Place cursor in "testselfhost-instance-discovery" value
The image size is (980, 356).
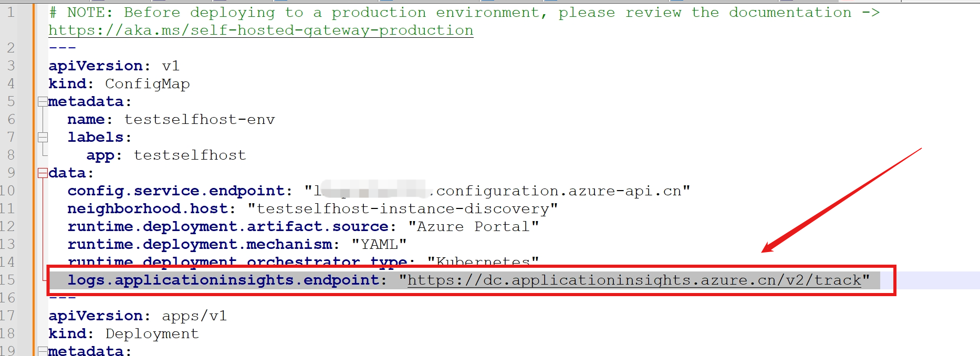coord(402,209)
